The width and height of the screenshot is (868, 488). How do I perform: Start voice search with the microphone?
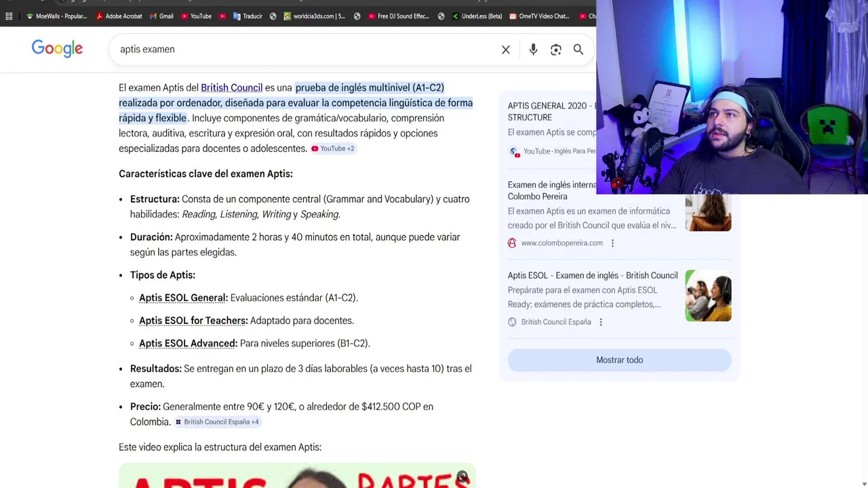point(533,49)
